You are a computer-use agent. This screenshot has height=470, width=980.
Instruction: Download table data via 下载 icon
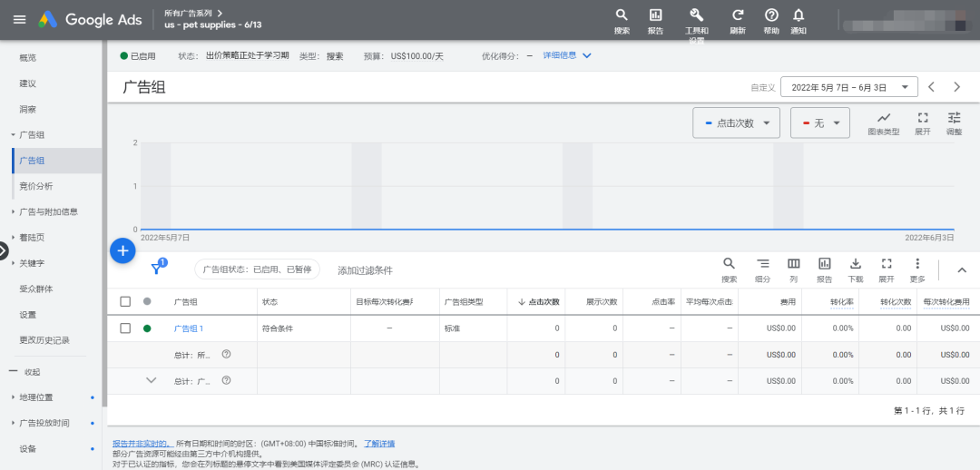[855, 263]
